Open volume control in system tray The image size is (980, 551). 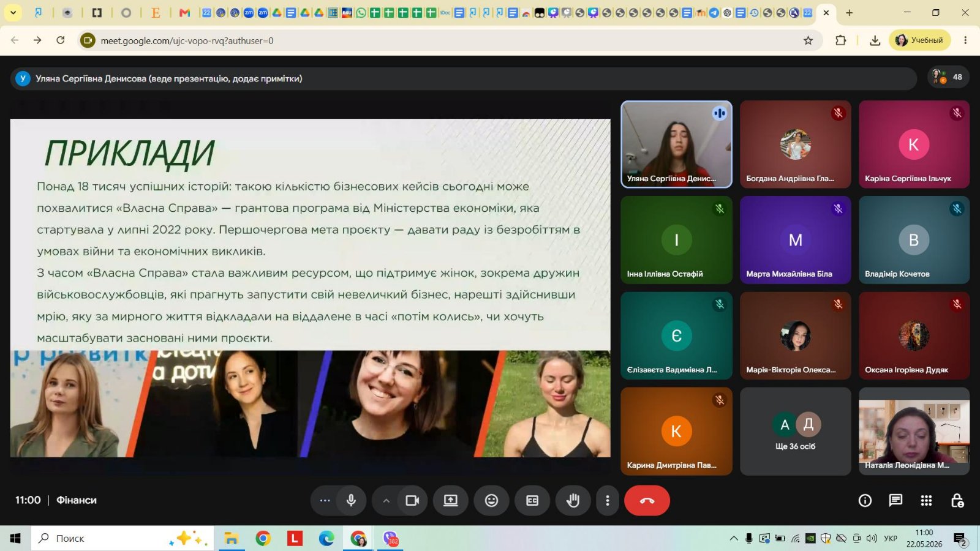872,538
